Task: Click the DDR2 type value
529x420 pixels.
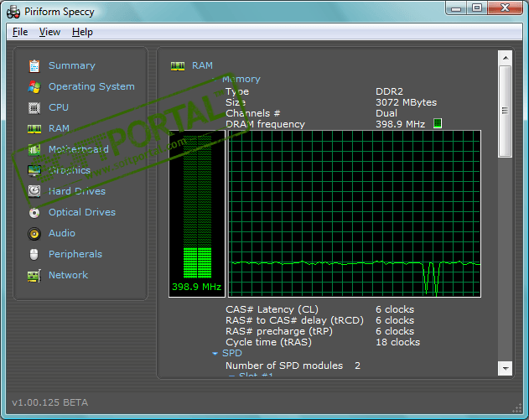Action: click(x=389, y=91)
